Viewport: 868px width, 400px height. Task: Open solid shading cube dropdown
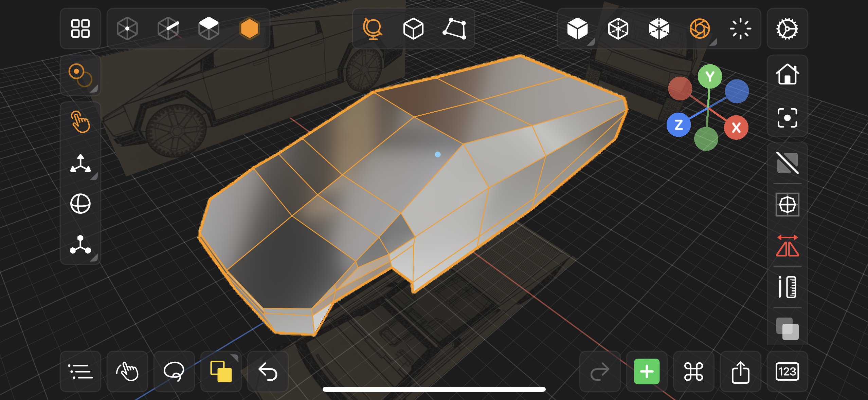577,28
